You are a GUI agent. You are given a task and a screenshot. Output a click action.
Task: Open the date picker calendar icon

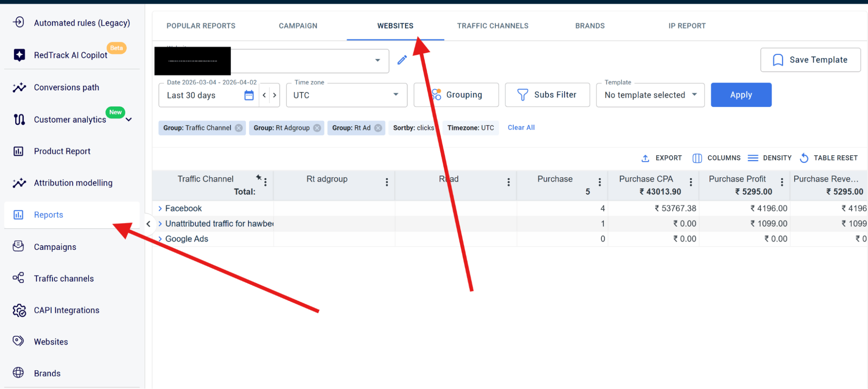tap(249, 95)
